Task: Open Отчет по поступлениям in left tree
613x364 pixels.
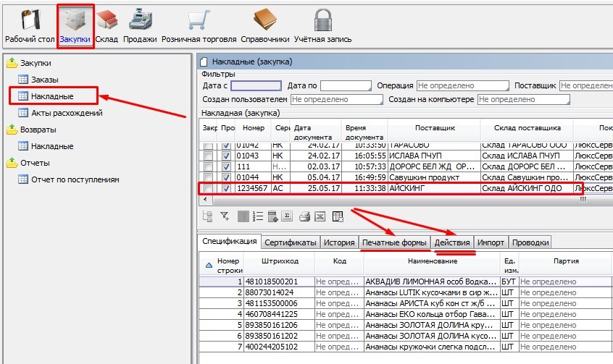Action: (75, 179)
